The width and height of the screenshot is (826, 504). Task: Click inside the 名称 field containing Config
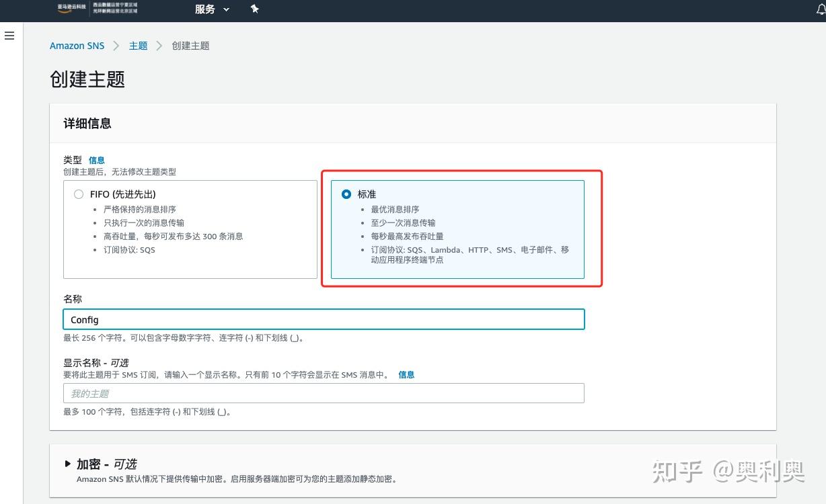324,319
